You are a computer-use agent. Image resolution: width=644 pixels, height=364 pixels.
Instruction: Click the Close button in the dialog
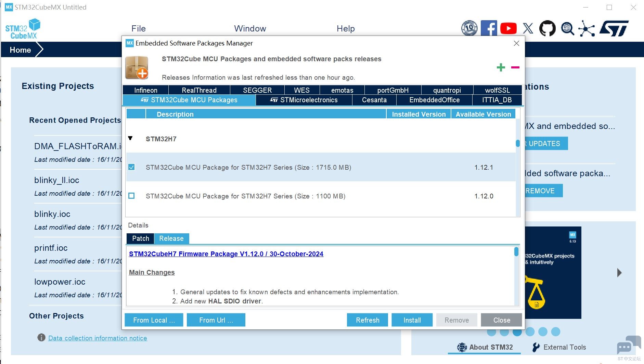(502, 320)
